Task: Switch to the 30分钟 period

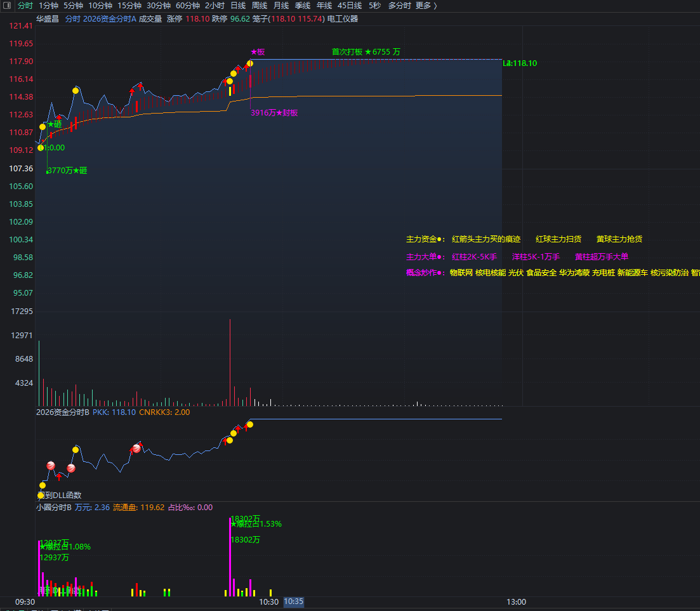Action: pyautogui.click(x=159, y=6)
